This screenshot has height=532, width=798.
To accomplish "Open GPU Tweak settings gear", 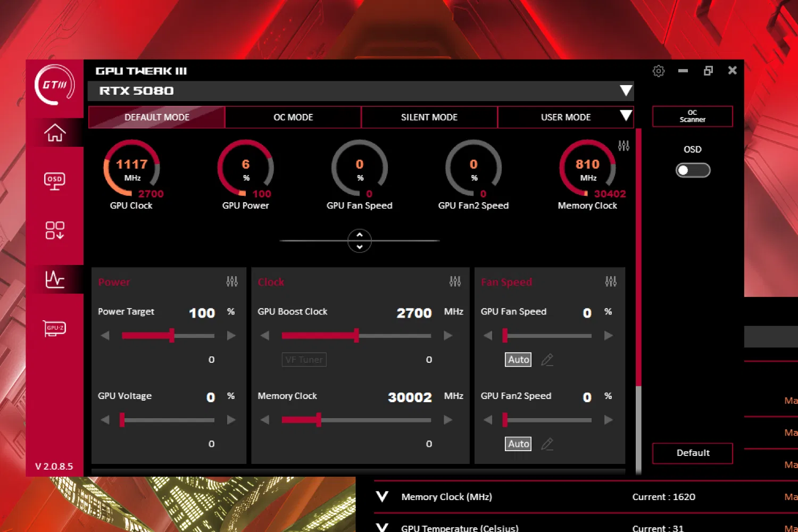I will tap(659, 71).
